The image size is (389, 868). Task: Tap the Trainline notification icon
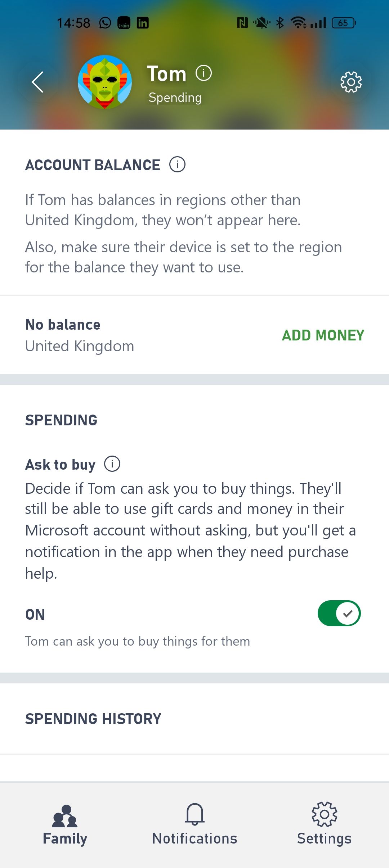[124, 23]
